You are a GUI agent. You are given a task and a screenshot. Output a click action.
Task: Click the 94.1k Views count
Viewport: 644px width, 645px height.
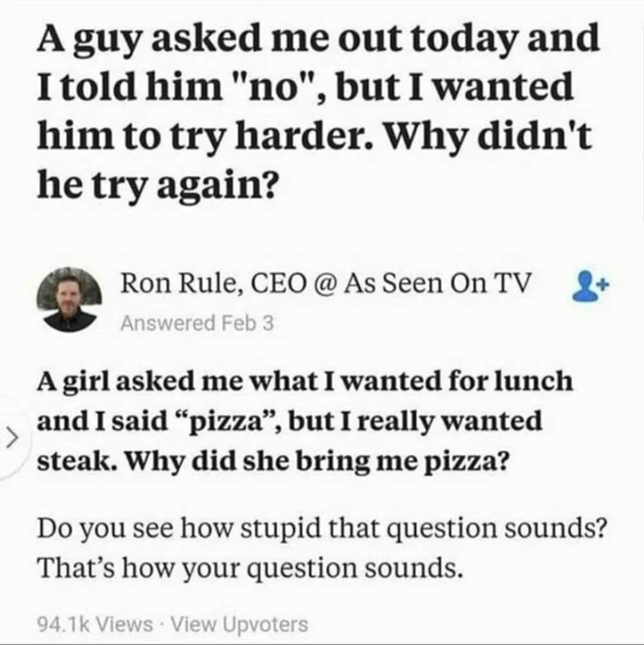click(x=95, y=623)
